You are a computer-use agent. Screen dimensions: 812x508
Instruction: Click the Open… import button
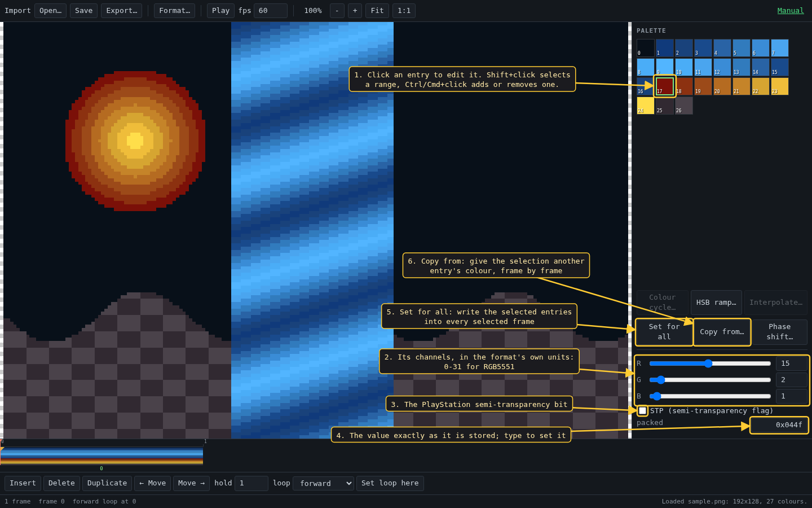(50, 11)
